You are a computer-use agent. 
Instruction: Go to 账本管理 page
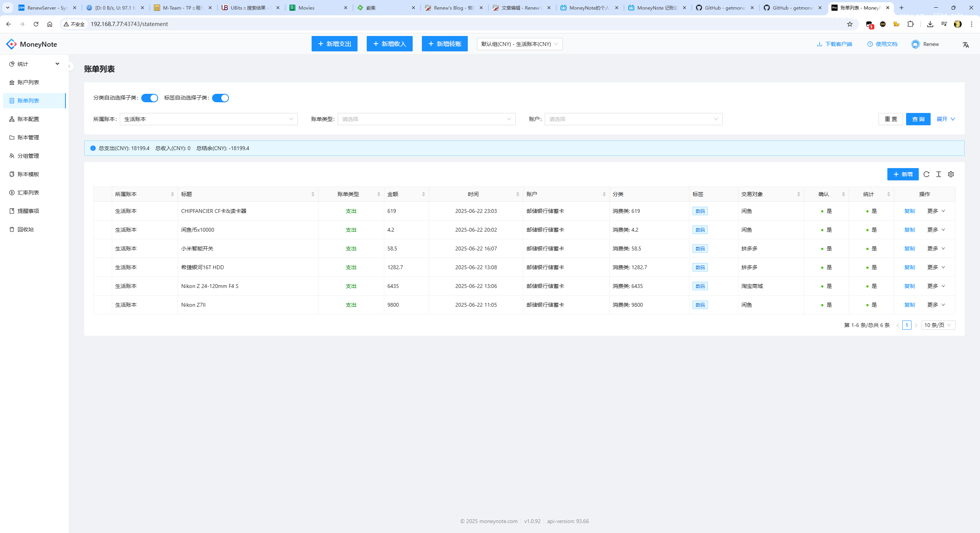[x=34, y=137]
